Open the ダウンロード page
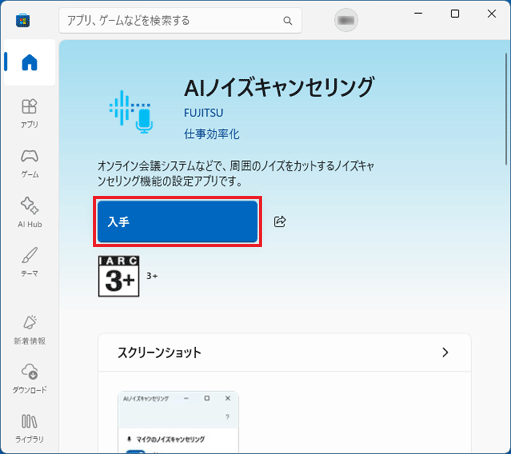This screenshot has height=454, width=511. tap(29, 379)
